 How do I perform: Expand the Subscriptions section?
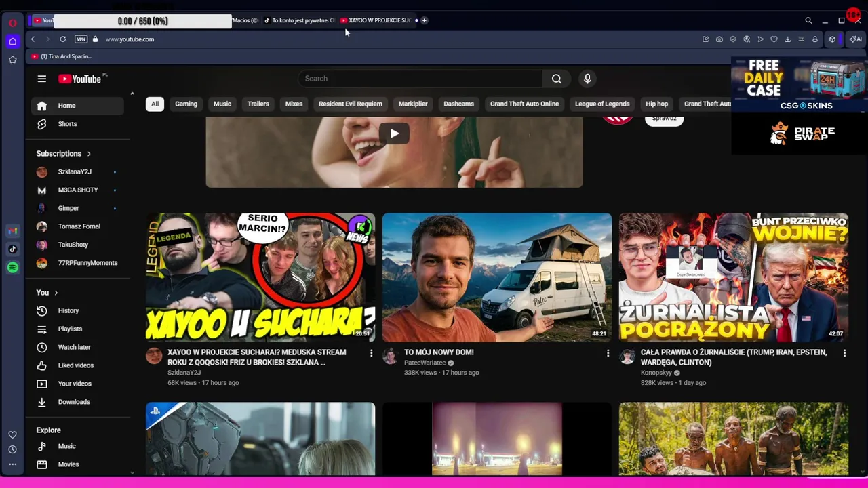tap(63, 154)
